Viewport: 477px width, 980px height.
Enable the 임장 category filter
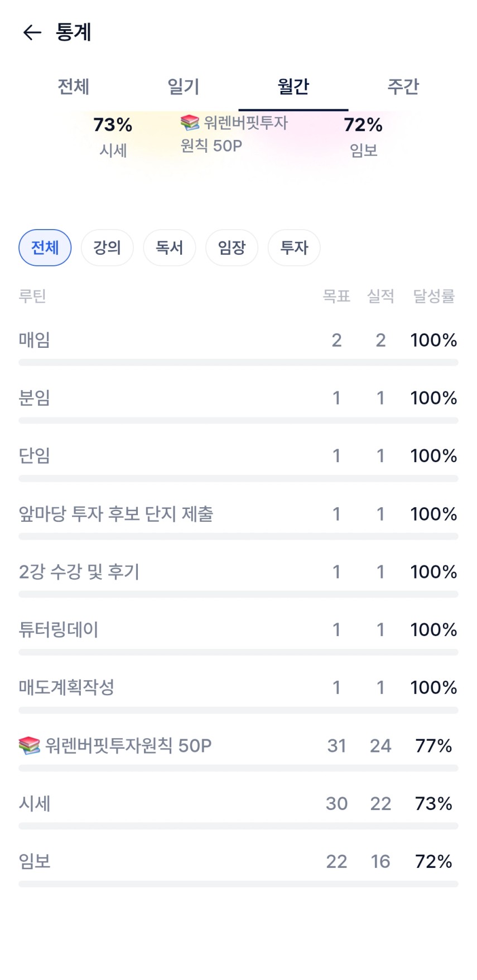pos(232,248)
